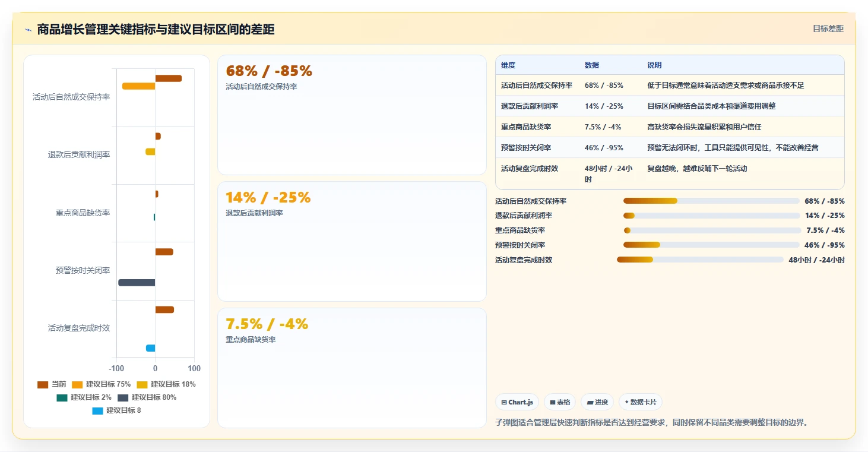Click the 复盘越晚，越难反哺下一轮活动 description
This screenshot has width=868, height=452.
697,169
